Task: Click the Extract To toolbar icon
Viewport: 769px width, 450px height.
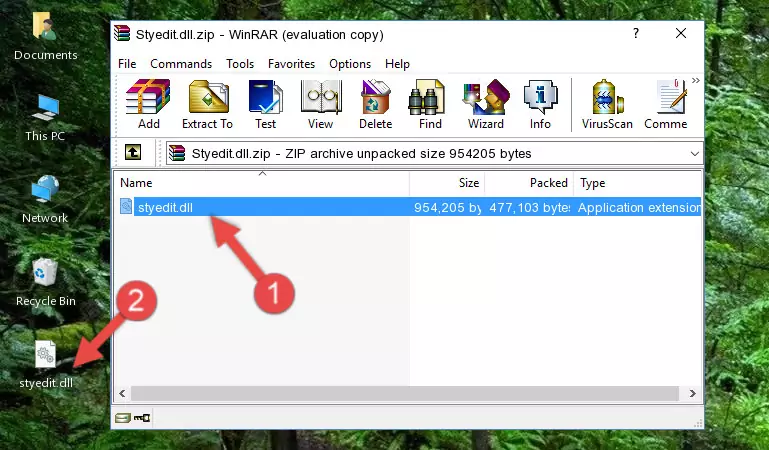Action: pyautogui.click(x=207, y=104)
